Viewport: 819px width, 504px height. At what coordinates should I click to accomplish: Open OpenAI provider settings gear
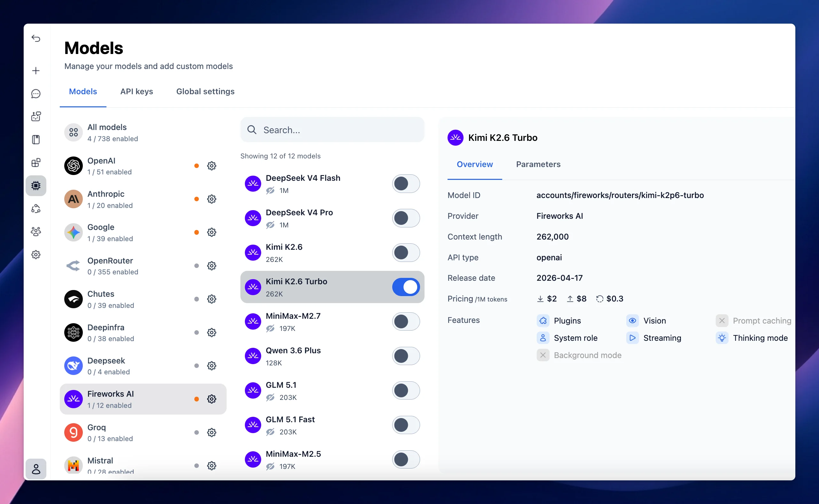(x=212, y=166)
